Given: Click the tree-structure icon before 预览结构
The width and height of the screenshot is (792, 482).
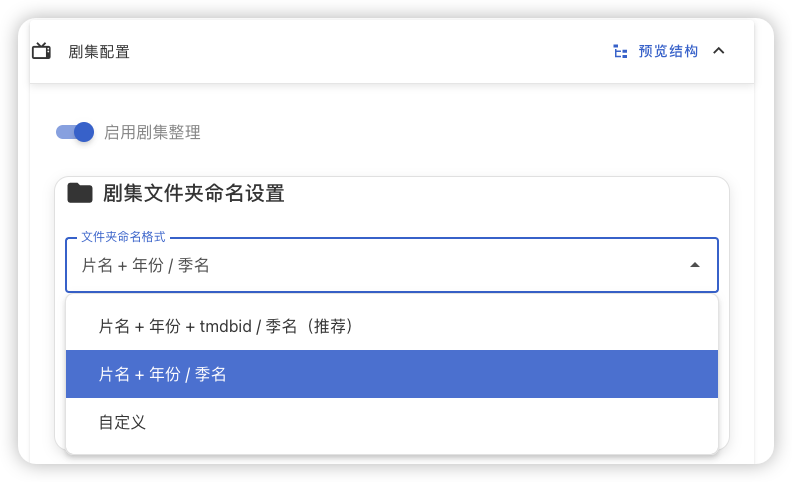Looking at the screenshot, I should click(620, 51).
